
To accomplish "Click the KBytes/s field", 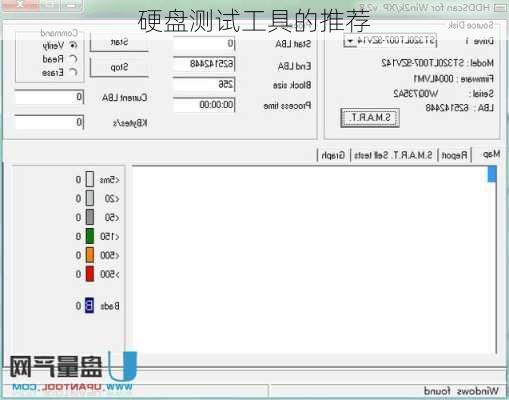I will click(49, 122).
